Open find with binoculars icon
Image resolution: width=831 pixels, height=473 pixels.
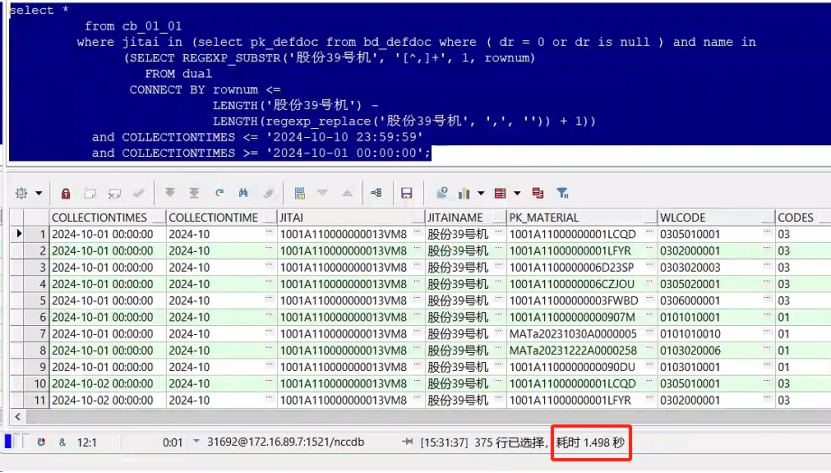click(x=243, y=193)
